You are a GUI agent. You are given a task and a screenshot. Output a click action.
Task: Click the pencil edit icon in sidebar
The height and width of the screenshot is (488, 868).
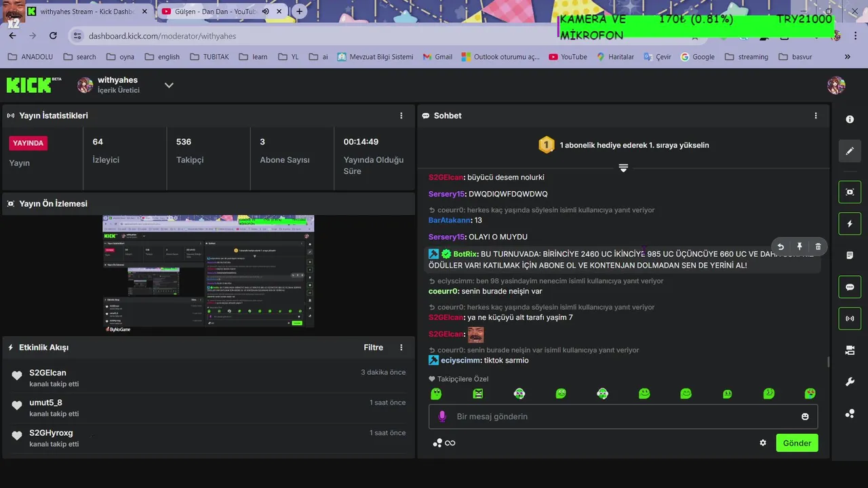click(850, 151)
